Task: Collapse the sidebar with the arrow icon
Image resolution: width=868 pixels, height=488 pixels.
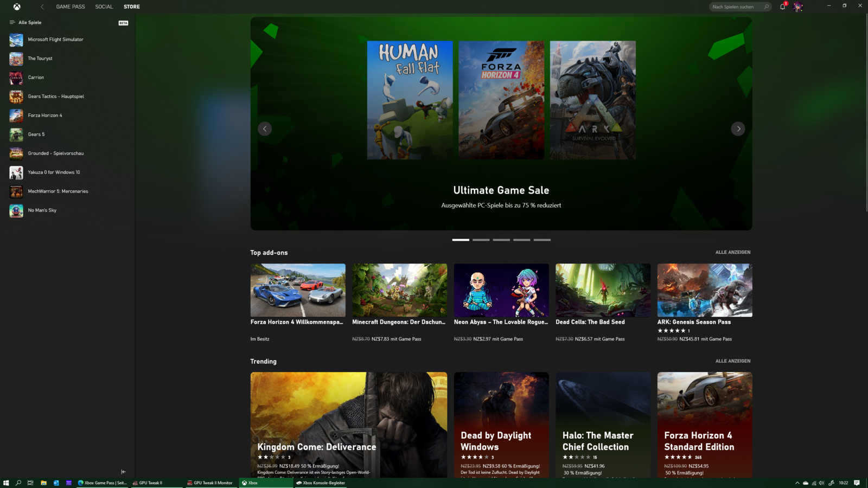Action: click(x=123, y=472)
